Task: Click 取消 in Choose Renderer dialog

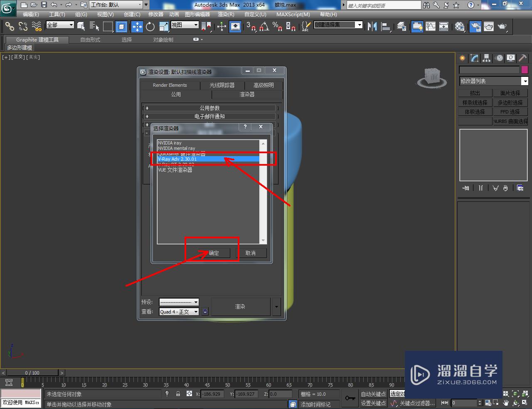Action: [251, 253]
